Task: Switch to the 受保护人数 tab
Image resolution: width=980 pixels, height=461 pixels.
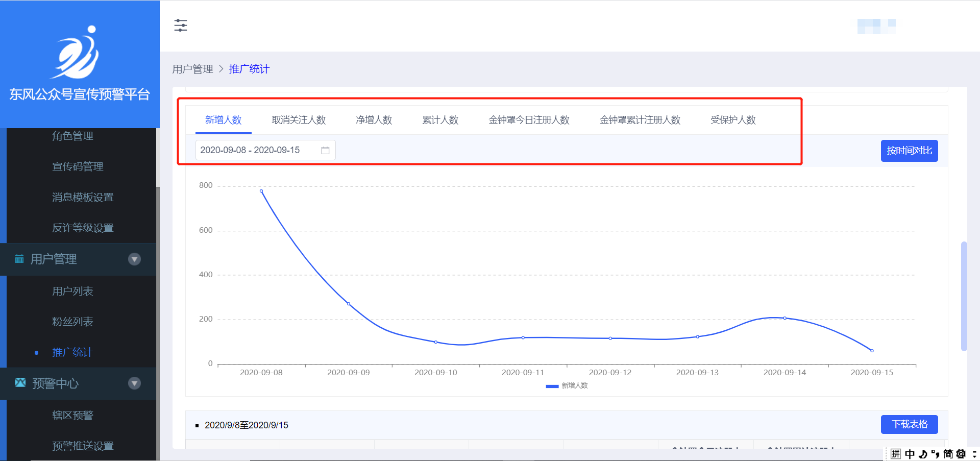Action: click(733, 120)
